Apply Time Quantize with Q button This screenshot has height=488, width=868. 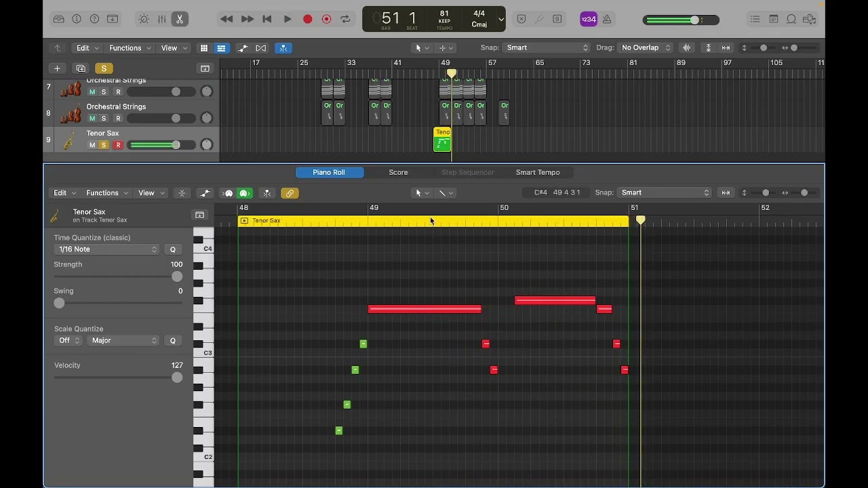pos(173,249)
